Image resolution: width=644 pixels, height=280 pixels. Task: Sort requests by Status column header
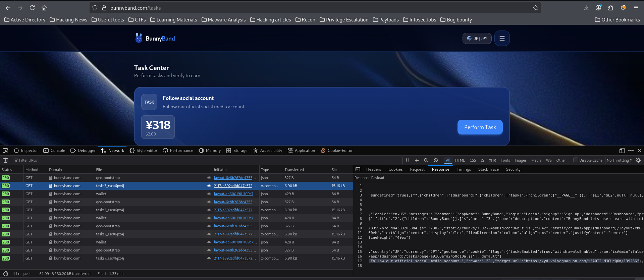(12, 170)
